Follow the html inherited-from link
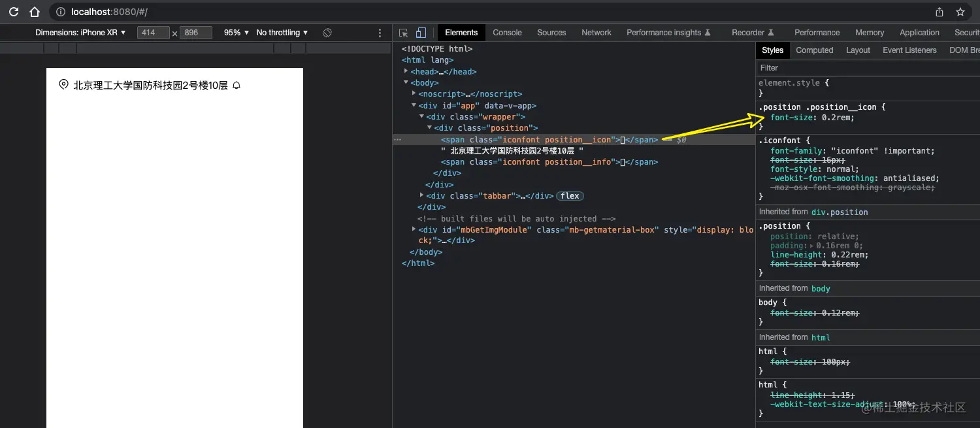 [x=821, y=338]
